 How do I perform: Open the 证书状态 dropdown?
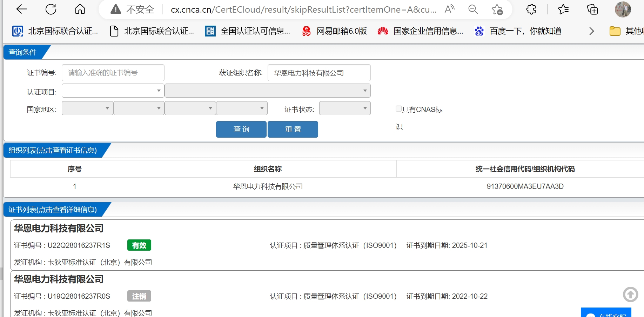[x=345, y=108]
